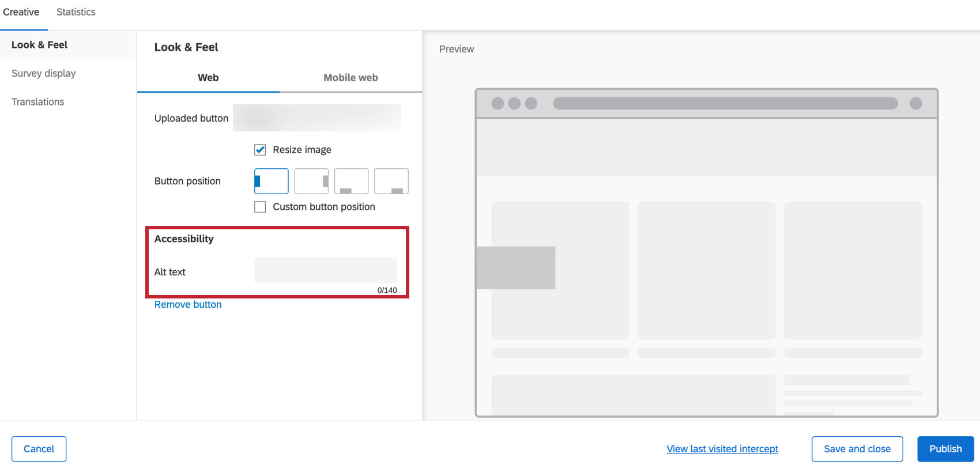980x469 pixels.
Task: Click the uploaded button image thumbnail
Action: (317, 118)
